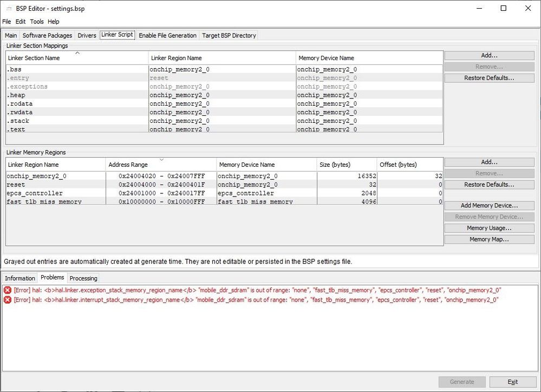Open the Memory Map dialog
Screen dimensions: 541x392
(x=489, y=239)
